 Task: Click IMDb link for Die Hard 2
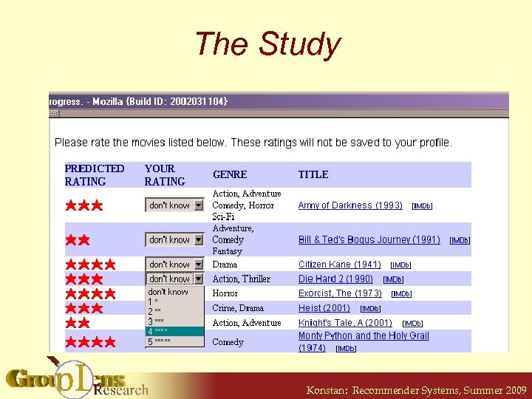point(393,279)
